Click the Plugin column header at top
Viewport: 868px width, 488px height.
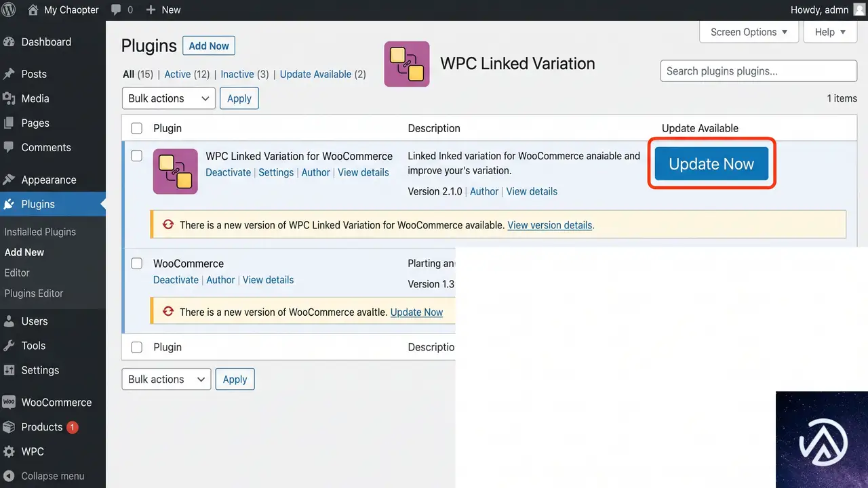[x=167, y=128]
